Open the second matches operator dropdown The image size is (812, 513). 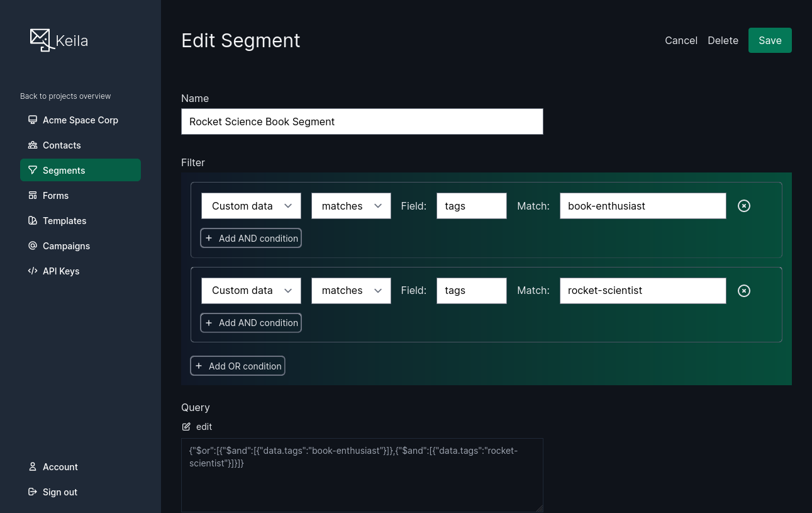[351, 291]
